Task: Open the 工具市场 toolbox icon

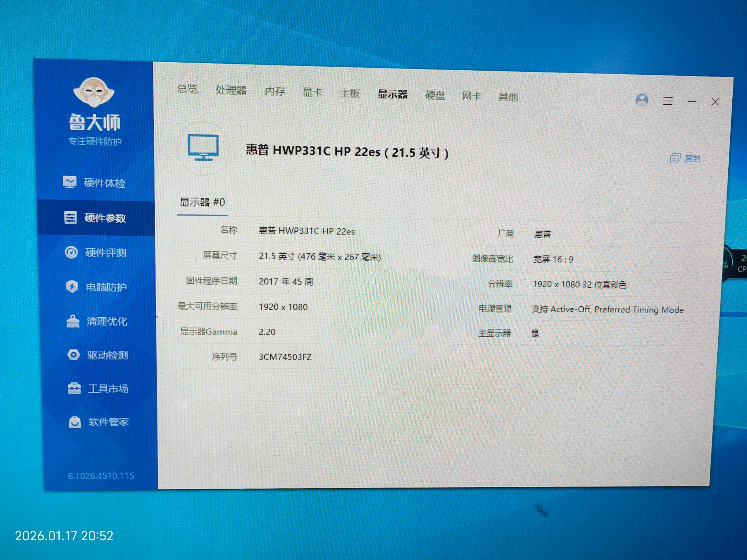Action: (74, 388)
